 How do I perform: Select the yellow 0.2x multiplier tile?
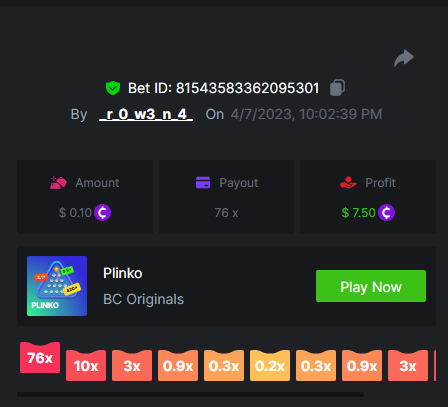[x=270, y=365]
